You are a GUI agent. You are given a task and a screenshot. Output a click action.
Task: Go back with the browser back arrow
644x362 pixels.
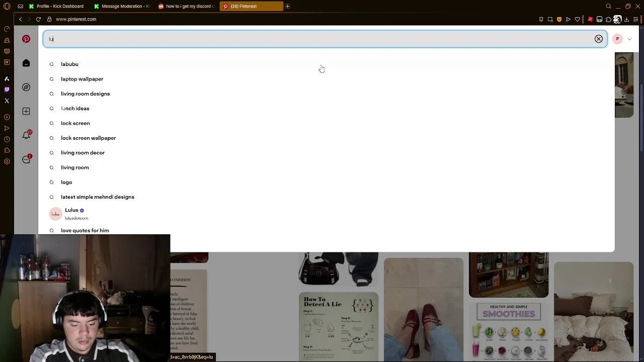click(x=20, y=19)
